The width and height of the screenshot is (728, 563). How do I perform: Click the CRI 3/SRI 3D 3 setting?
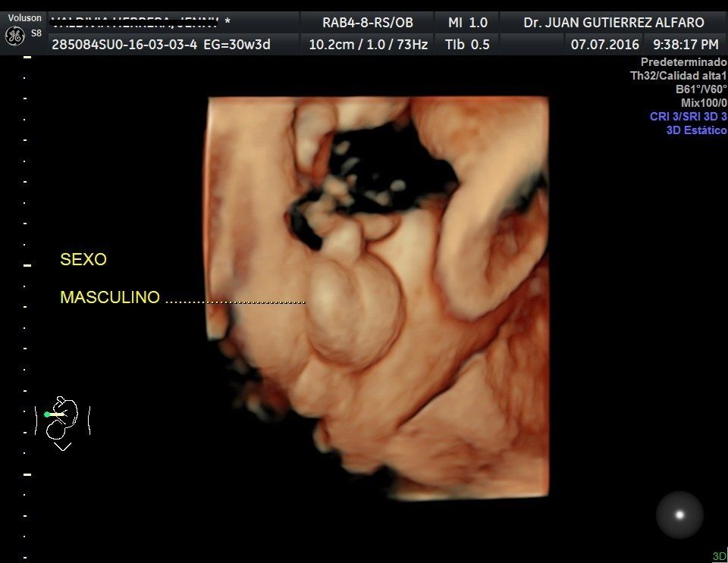click(x=688, y=117)
